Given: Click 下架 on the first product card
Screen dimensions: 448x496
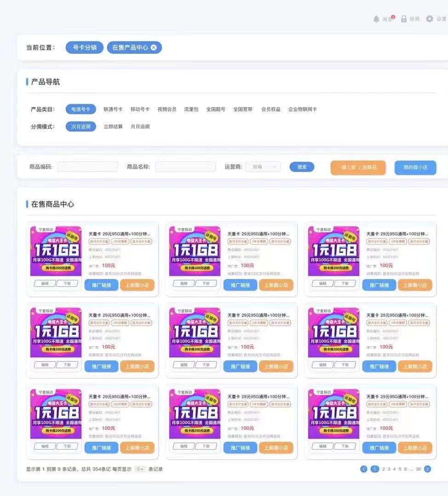Looking at the screenshot, I should point(67,284).
